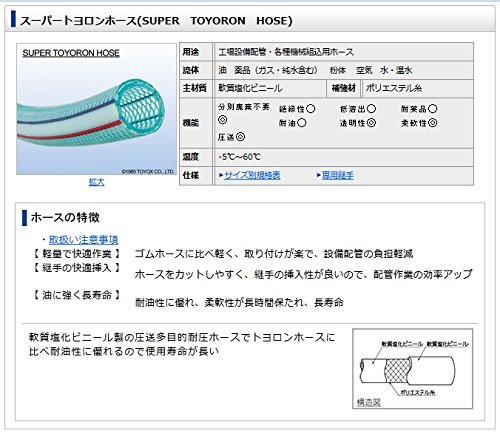Screen dimensions: 500x436
Task: Click the double-circle icon next to 圧送
Action: (240, 137)
